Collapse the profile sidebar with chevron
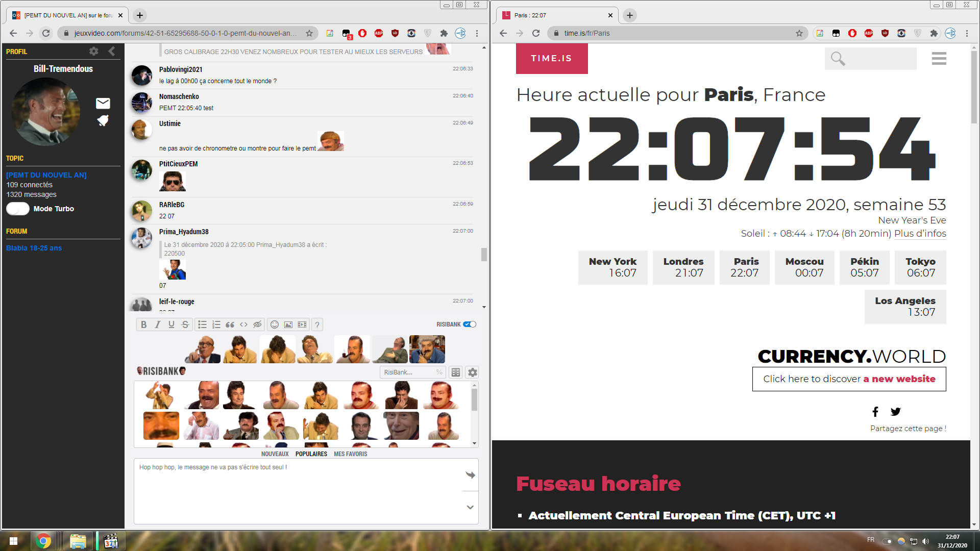980x551 pixels. 112,51
